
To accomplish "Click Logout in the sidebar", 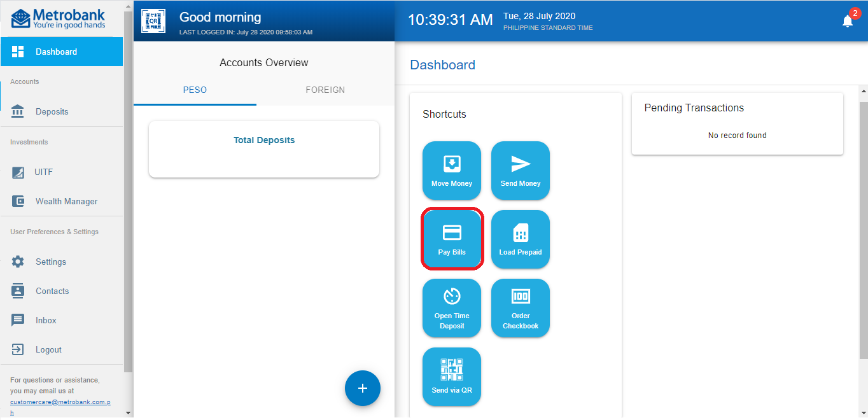I will click(x=61, y=349).
